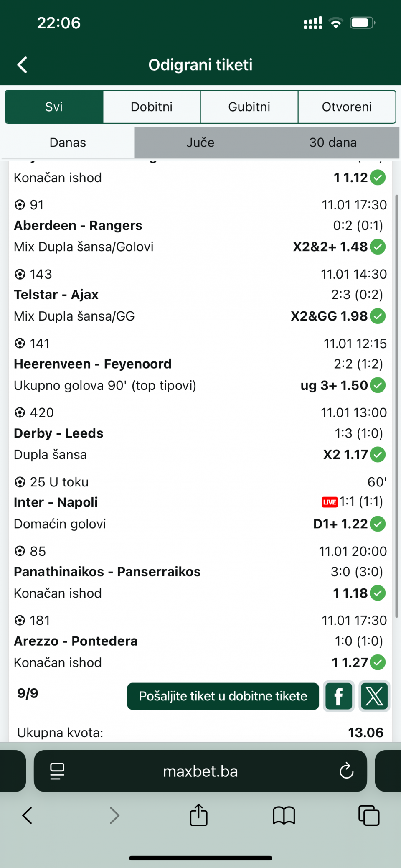Reload the maxbet.ba page
This screenshot has height=868, width=401.
(x=346, y=771)
